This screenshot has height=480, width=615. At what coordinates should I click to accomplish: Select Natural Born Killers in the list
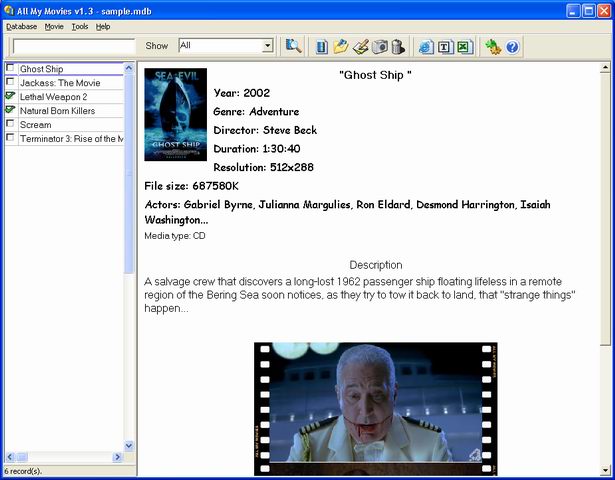[71, 111]
